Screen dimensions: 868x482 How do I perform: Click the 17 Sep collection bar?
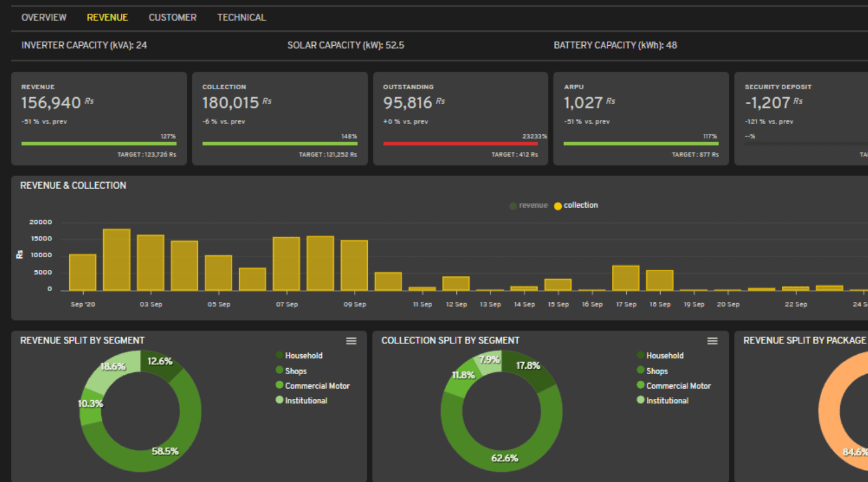point(626,278)
